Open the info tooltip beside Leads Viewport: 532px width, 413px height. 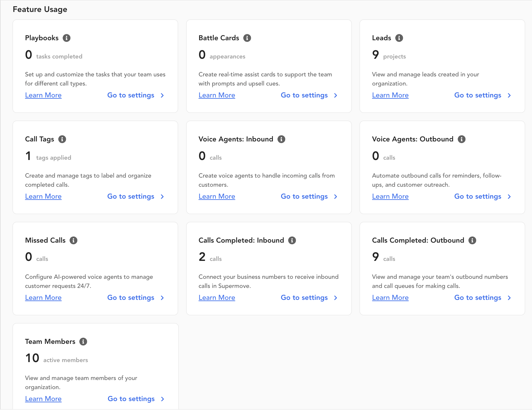(399, 38)
